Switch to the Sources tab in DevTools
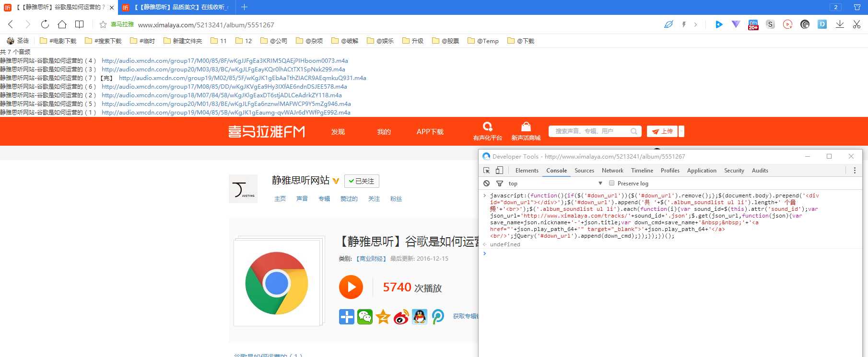868x357 pixels. (584, 171)
